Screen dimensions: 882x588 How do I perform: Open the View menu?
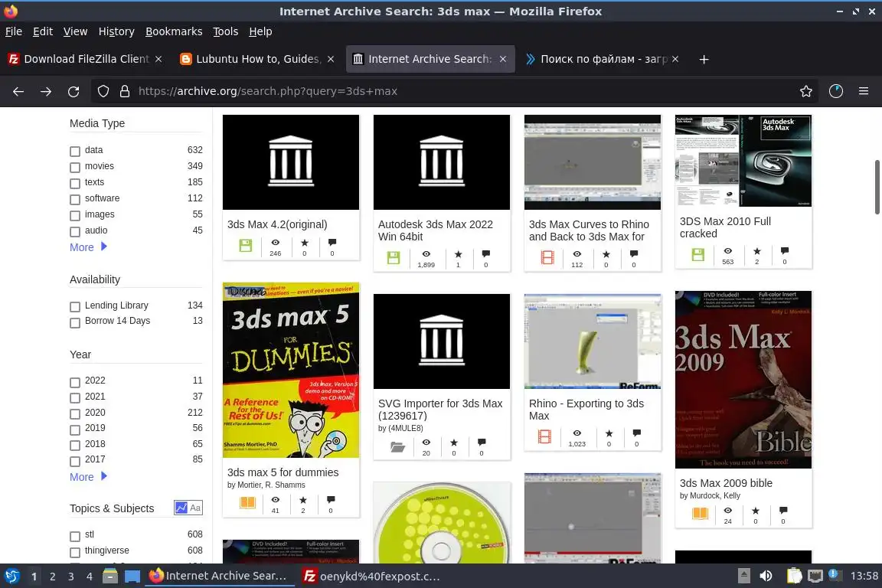click(x=75, y=31)
